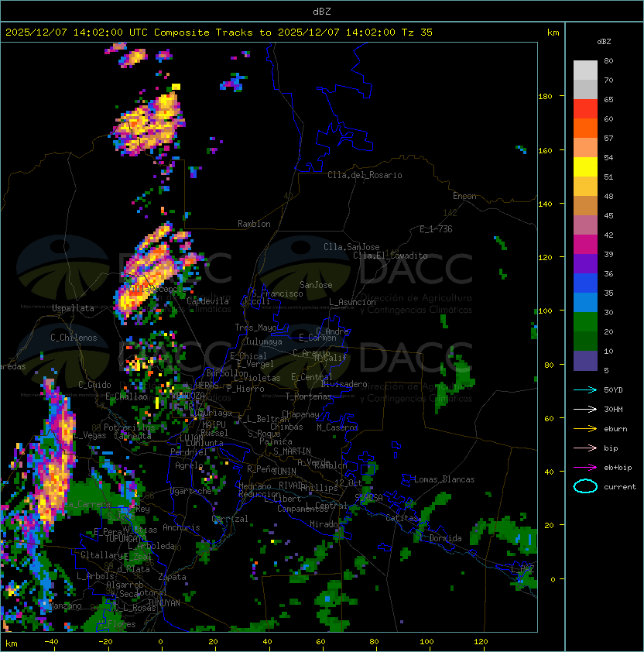Click the Encon place label
The image size is (644, 652).
(464, 196)
